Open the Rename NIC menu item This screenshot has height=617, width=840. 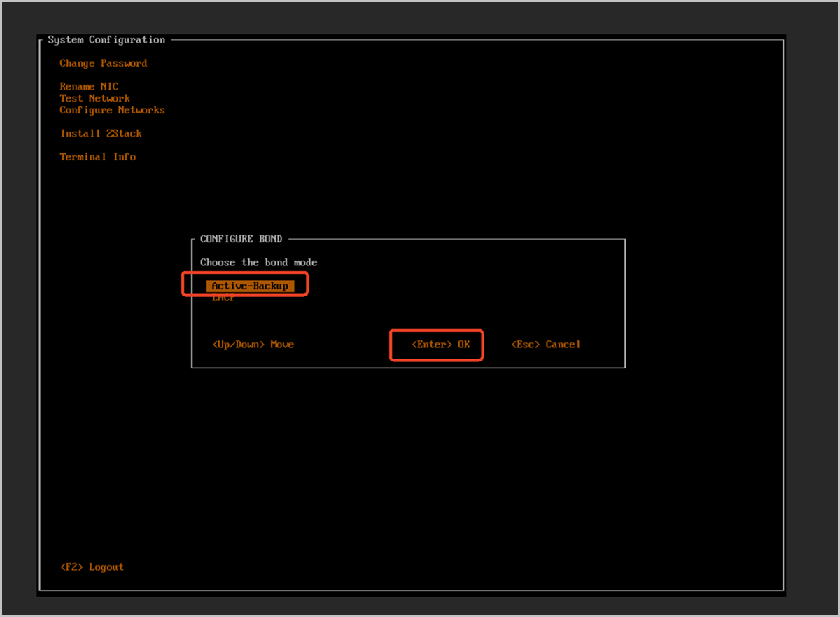point(89,87)
